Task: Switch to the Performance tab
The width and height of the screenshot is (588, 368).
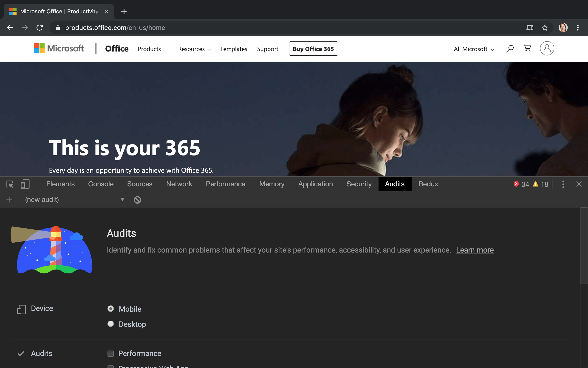Action: [226, 184]
